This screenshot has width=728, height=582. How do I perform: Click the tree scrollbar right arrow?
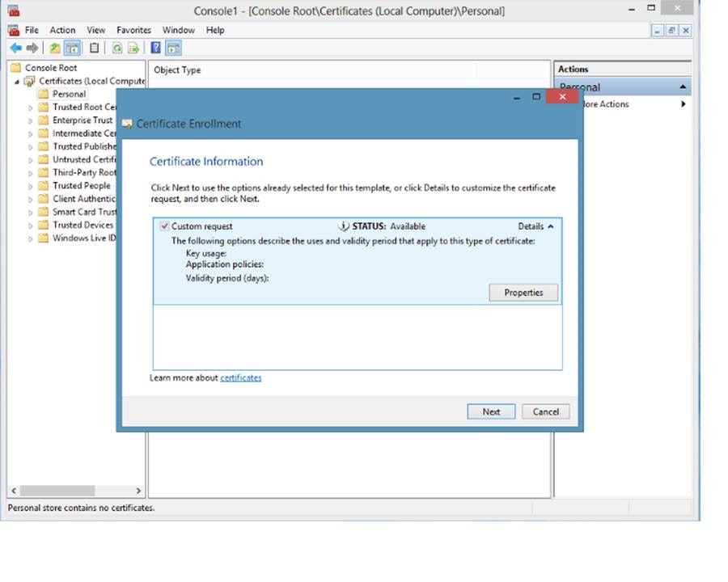138,491
